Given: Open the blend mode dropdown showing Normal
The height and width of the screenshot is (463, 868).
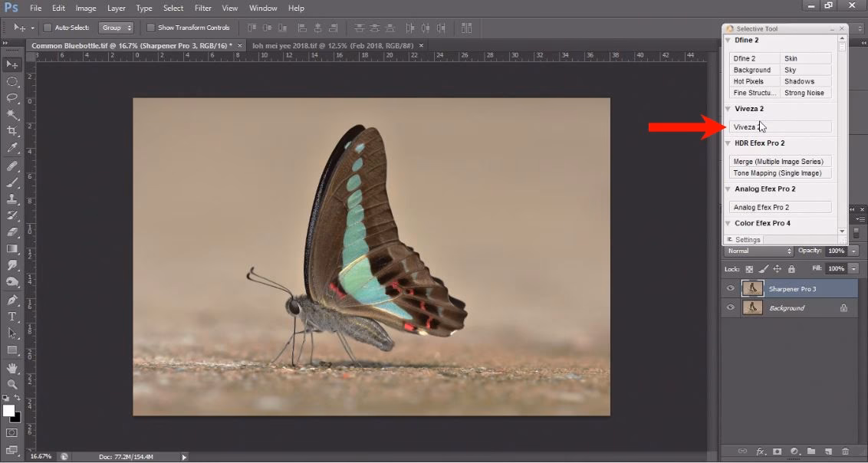Looking at the screenshot, I should tap(758, 251).
